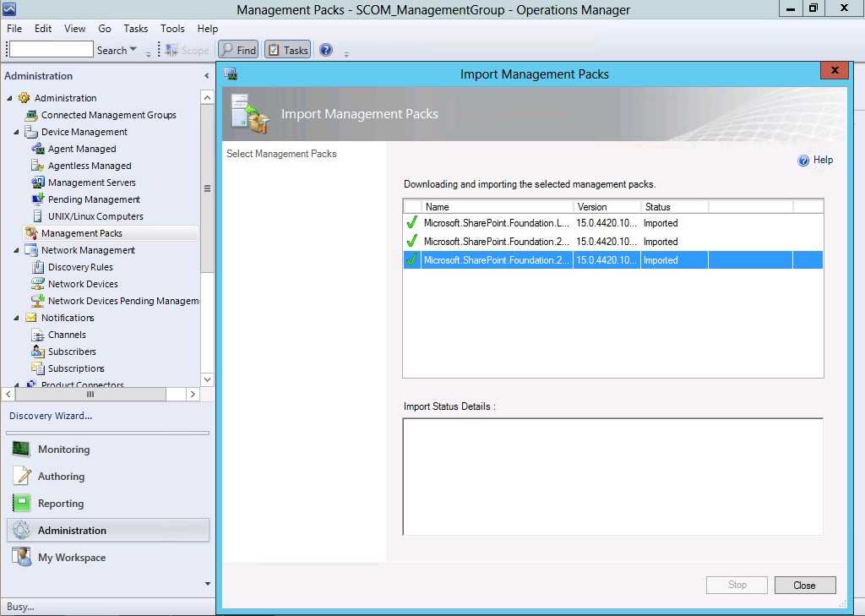Screen dimensions: 865x616
Task: Collapse the Device Management tree node
Action: (x=17, y=132)
